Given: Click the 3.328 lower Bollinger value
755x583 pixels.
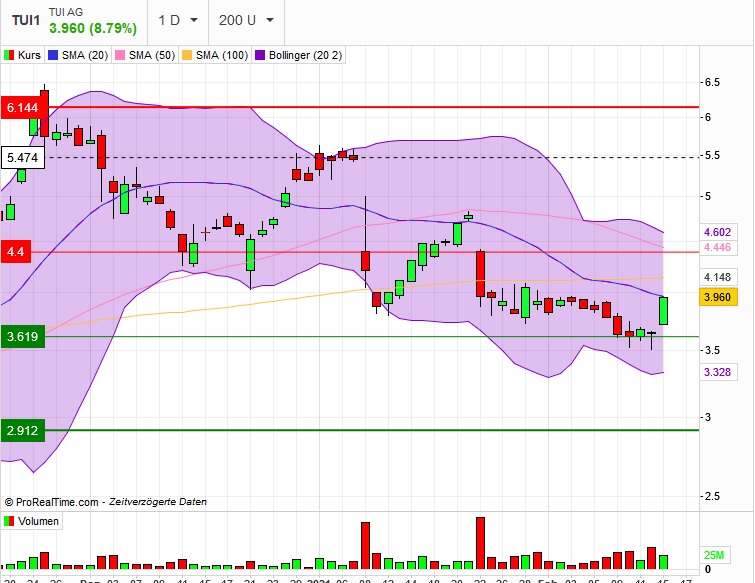Looking at the screenshot, I should click(x=718, y=372).
